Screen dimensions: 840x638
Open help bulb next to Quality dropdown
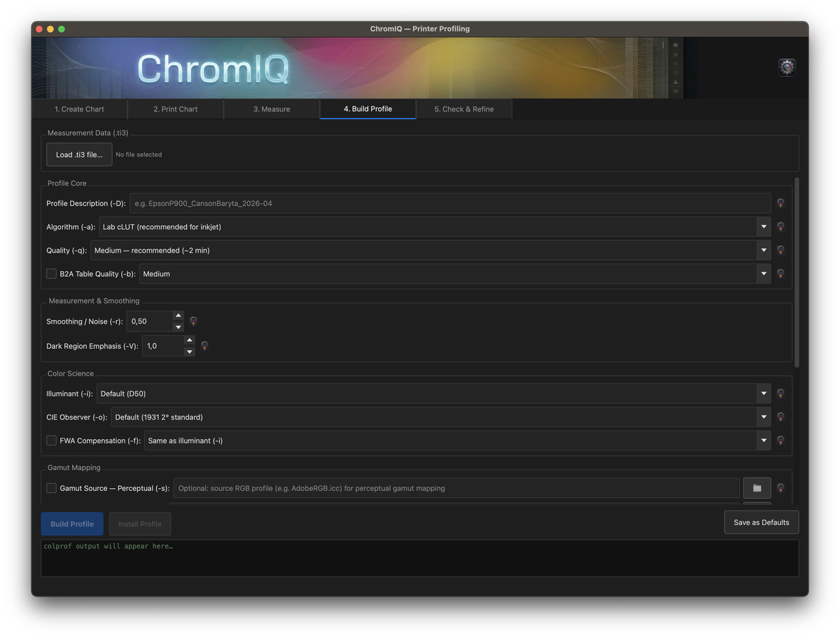780,250
